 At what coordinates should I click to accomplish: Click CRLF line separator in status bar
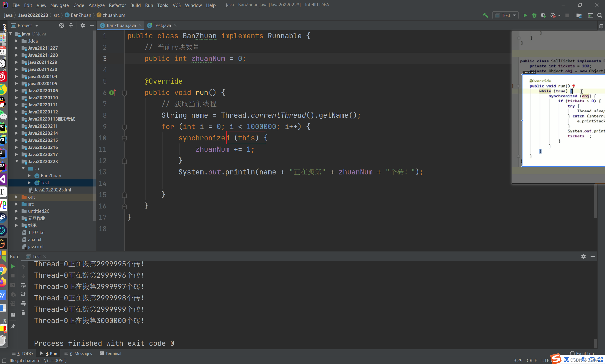click(532, 360)
